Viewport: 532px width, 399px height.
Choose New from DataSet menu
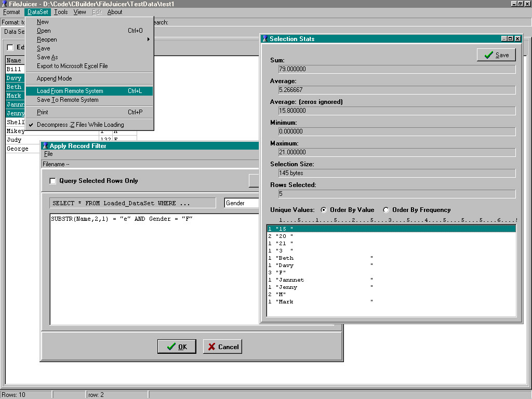click(89, 22)
